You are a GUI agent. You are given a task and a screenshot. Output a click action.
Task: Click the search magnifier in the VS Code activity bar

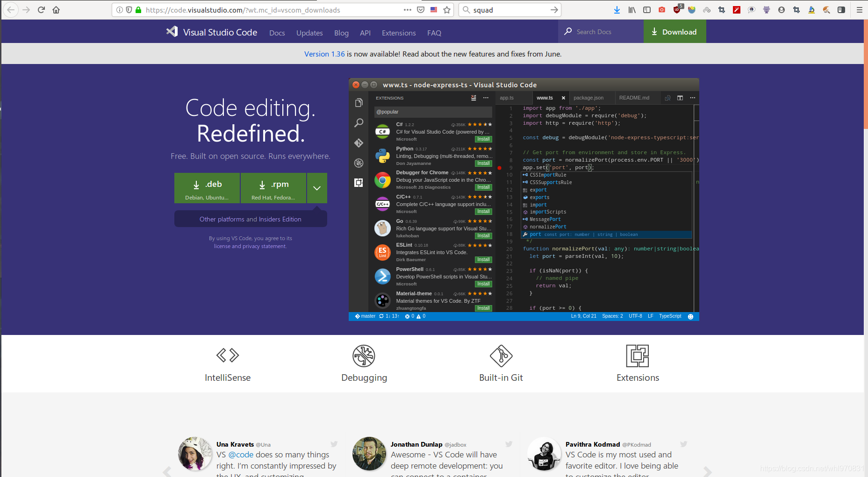click(x=359, y=123)
